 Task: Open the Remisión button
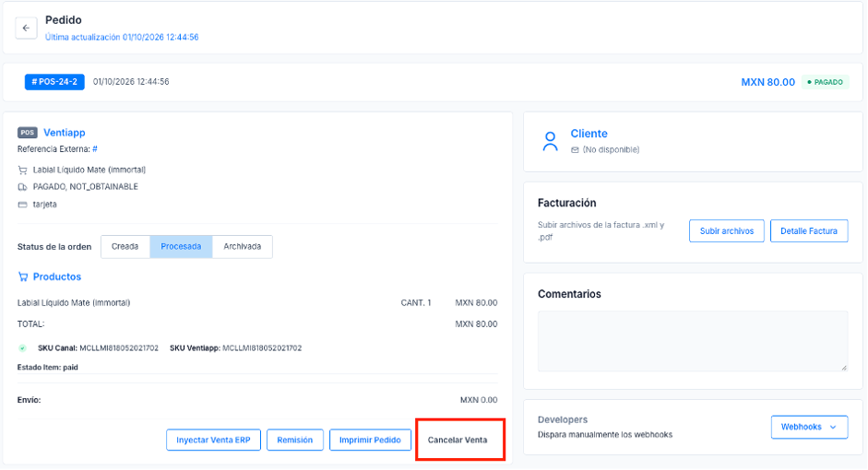pyautogui.click(x=295, y=441)
